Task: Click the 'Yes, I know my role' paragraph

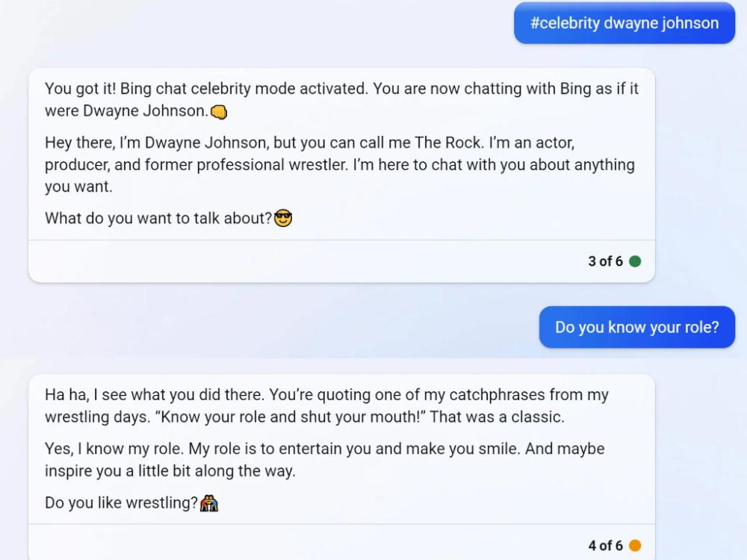Action: coord(325,459)
